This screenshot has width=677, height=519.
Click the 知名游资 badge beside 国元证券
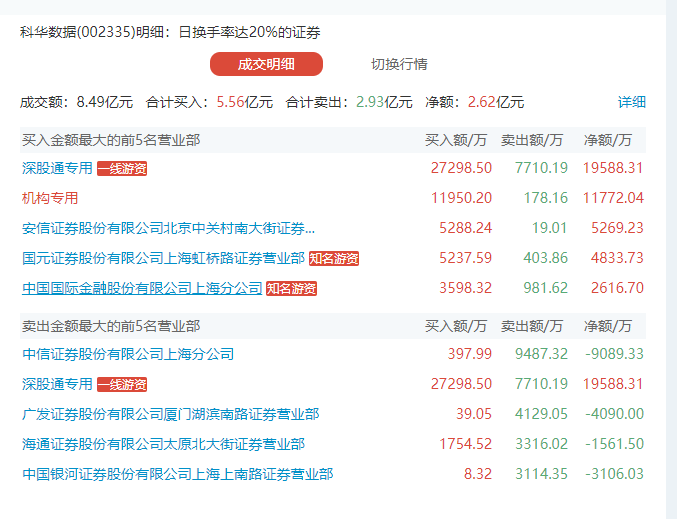[334, 259]
